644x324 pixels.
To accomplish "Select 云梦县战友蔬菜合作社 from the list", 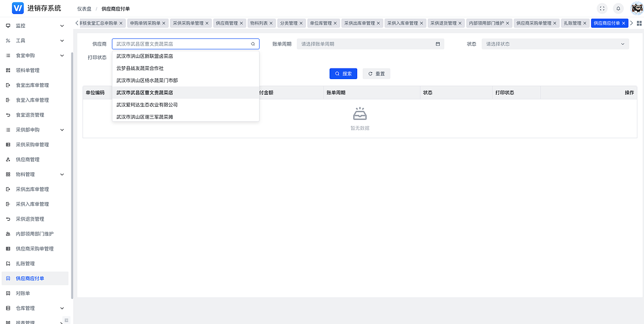I will click(x=186, y=69).
